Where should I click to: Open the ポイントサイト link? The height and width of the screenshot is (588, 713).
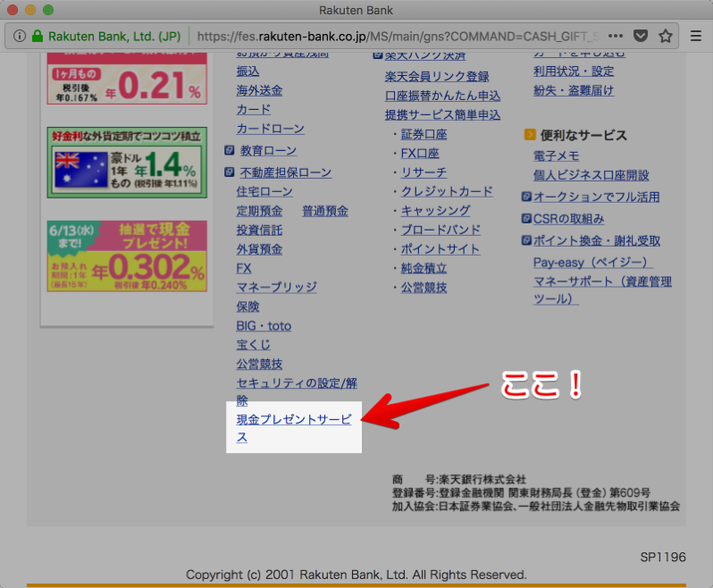[x=440, y=249]
